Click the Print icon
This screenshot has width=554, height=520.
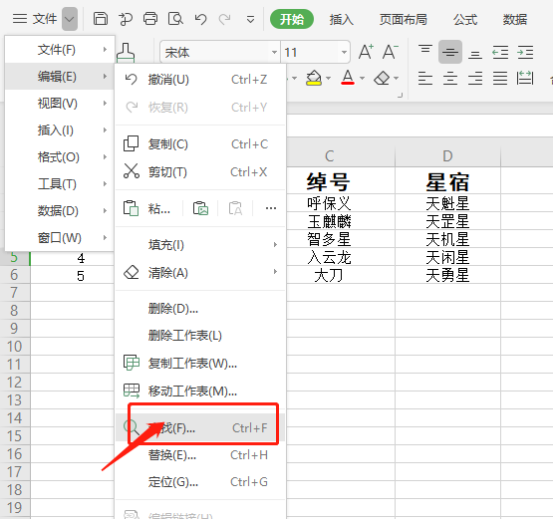(x=150, y=18)
